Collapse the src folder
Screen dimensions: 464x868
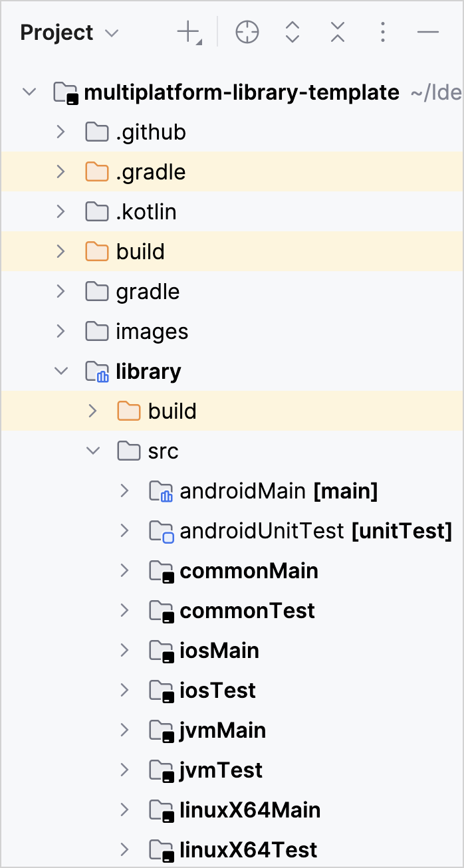[92, 451]
